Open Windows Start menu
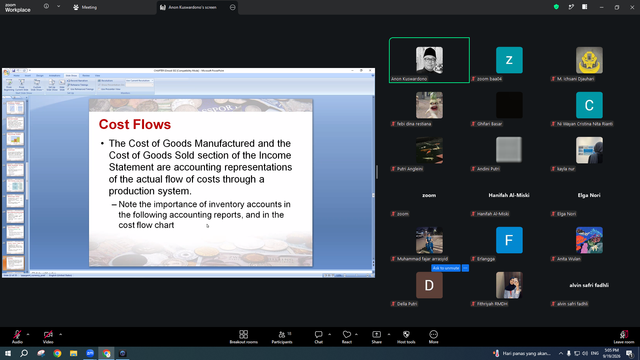Screen dimensions: 640x360 8,353
